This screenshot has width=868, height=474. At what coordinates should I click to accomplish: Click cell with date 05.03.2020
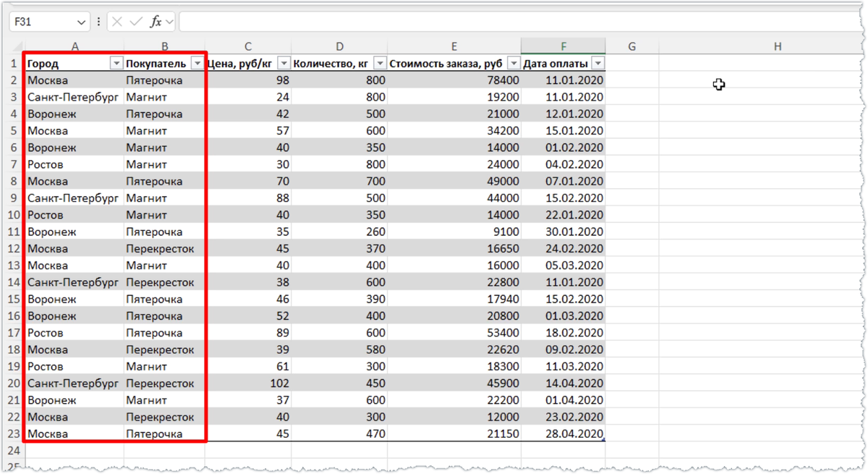coord(563,266)
